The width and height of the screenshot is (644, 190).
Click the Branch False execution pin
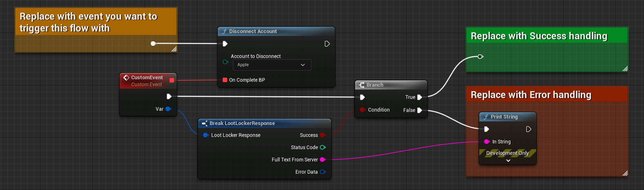point(419,110)
